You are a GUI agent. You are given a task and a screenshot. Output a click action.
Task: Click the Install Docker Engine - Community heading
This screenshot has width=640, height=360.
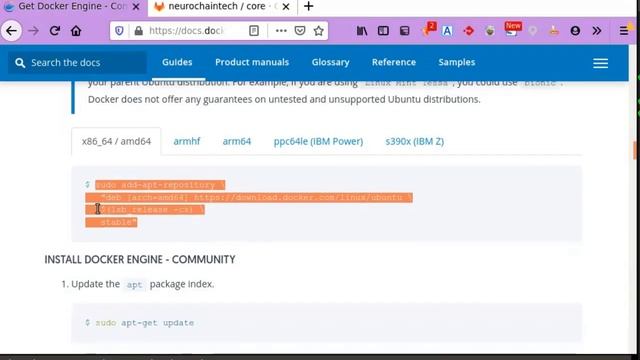(140, 260)
